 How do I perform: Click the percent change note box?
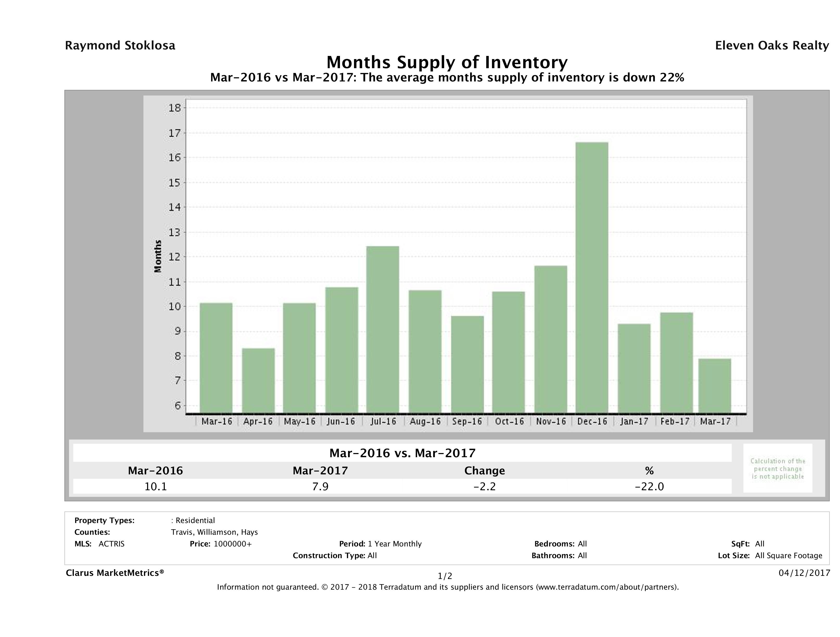pos(777,468)
